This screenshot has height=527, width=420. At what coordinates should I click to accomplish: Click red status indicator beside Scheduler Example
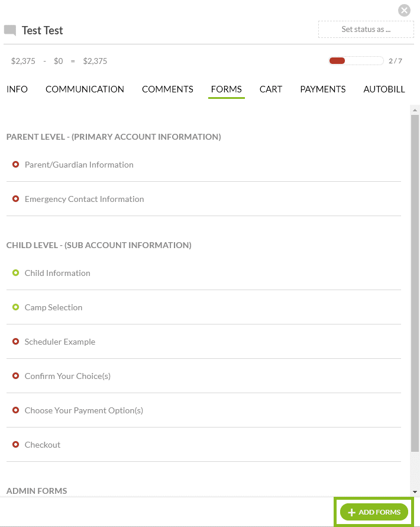pos(15,342)
